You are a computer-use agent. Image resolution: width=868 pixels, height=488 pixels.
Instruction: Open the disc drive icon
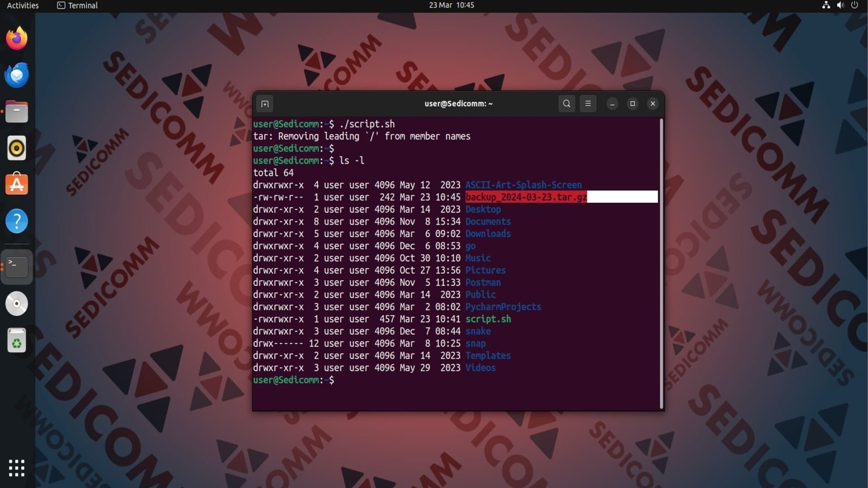point(17,304)
